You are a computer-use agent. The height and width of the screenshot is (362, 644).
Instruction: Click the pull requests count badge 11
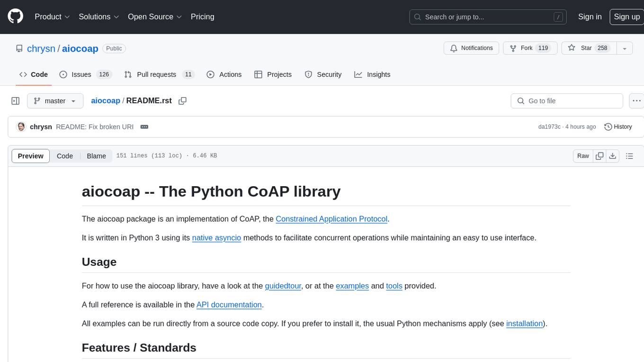(188, 74)
